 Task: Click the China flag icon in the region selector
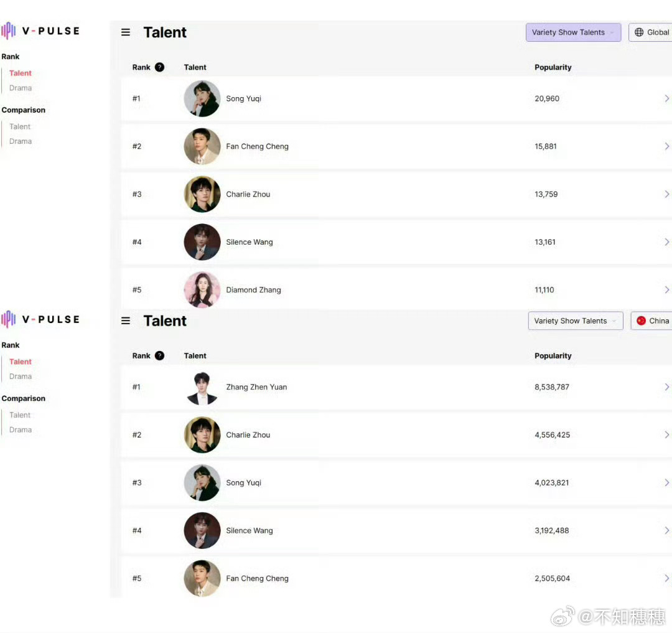pos(641,321)
